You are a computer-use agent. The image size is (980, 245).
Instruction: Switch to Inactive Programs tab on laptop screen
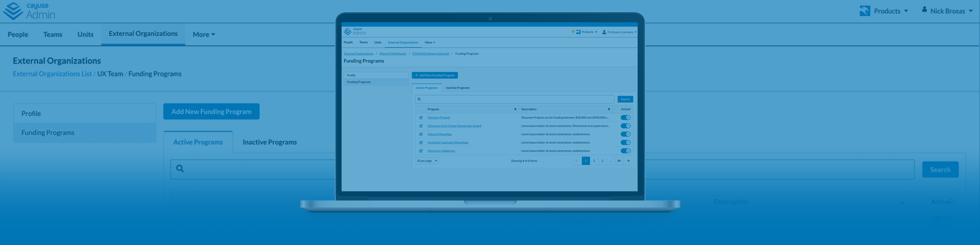coord(457,88)
